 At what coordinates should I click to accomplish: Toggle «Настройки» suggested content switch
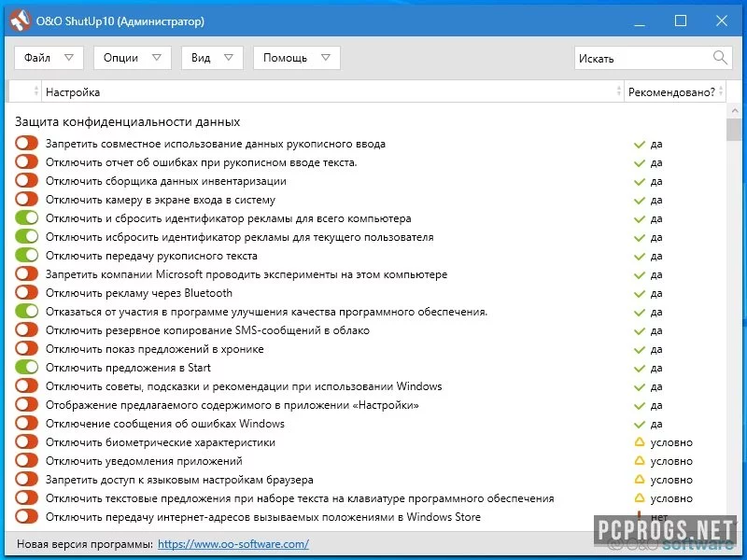26,405
